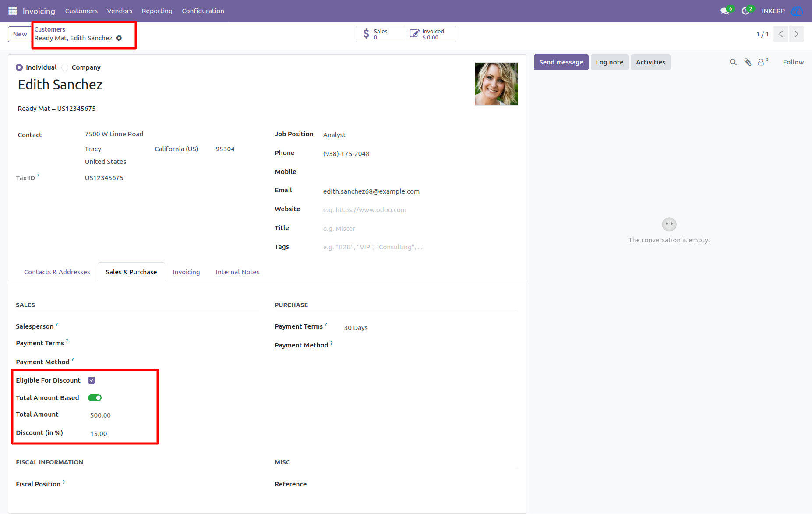812x514 pixels.
Task: Select the Company radio button
Action: click(65, 67)
